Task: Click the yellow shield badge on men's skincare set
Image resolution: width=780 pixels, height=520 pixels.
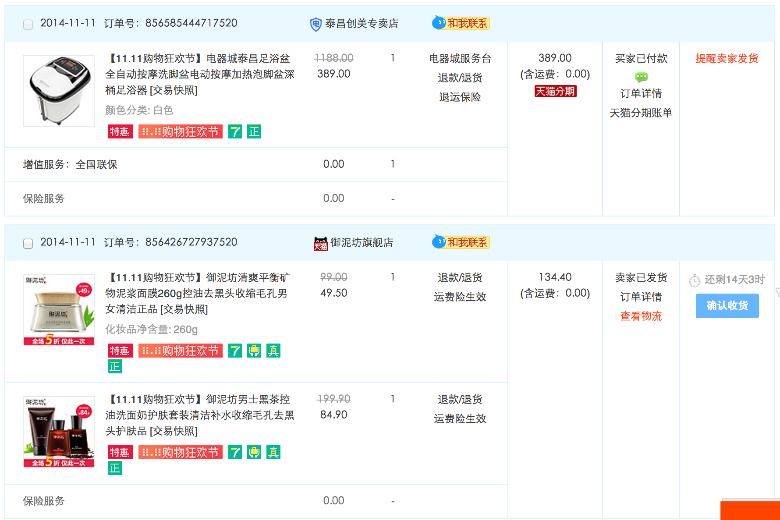Action: pos(254,452)
